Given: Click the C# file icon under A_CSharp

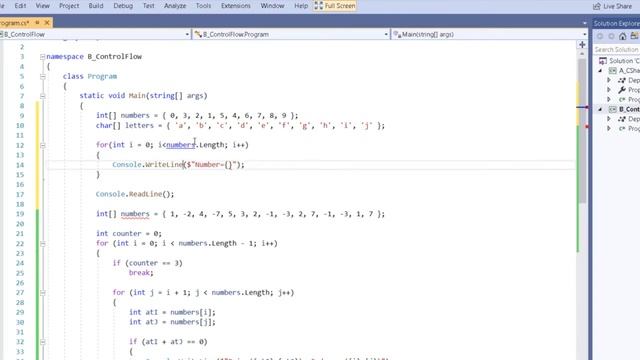Looking at the screenshot, I should (x=622, y=100).
